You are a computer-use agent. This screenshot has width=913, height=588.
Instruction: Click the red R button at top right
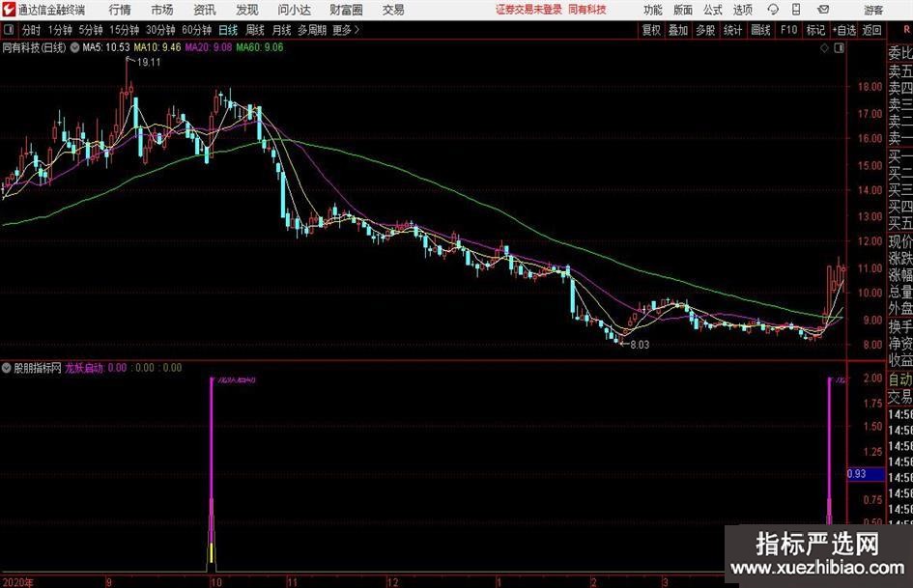[906, 29]
